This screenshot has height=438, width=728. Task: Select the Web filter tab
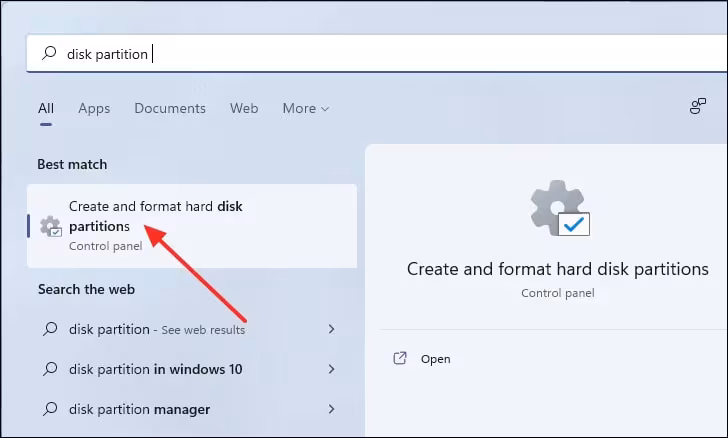point(244,108)
